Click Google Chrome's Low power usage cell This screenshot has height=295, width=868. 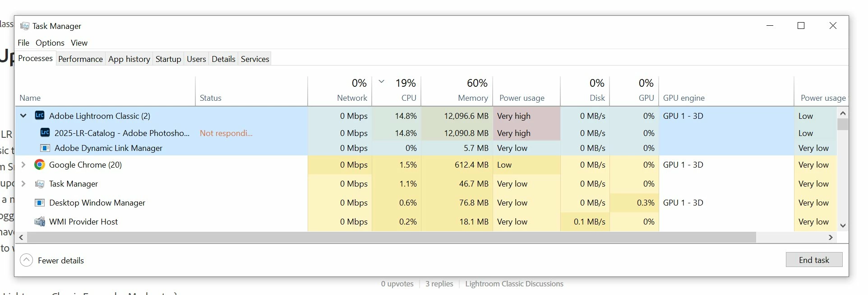(x=526, y=164)
